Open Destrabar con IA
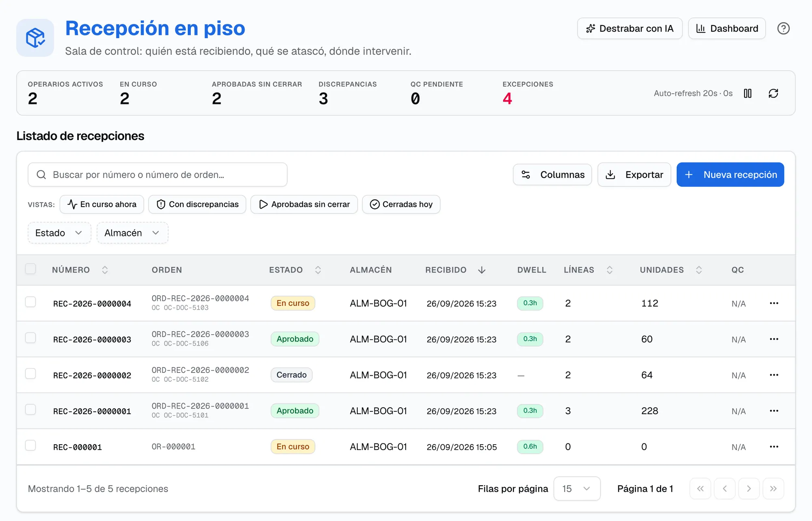812x521 pixels. point(630,28)
